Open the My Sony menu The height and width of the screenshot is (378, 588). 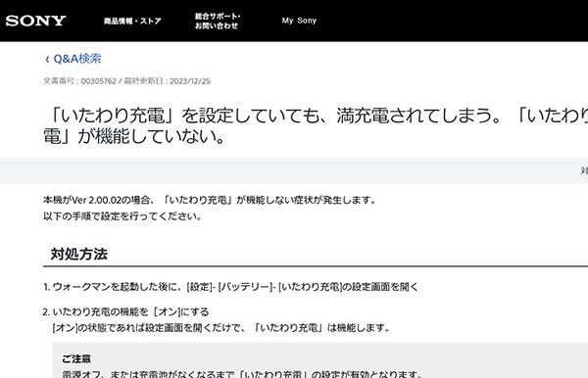pos(299,21)
